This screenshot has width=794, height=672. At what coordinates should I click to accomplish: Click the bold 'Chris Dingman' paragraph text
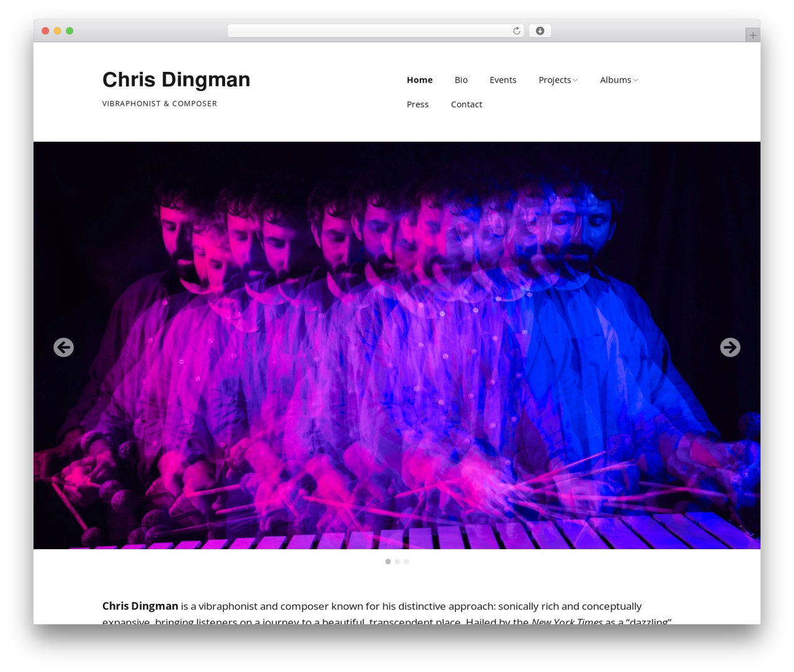(x=140, y=606)
